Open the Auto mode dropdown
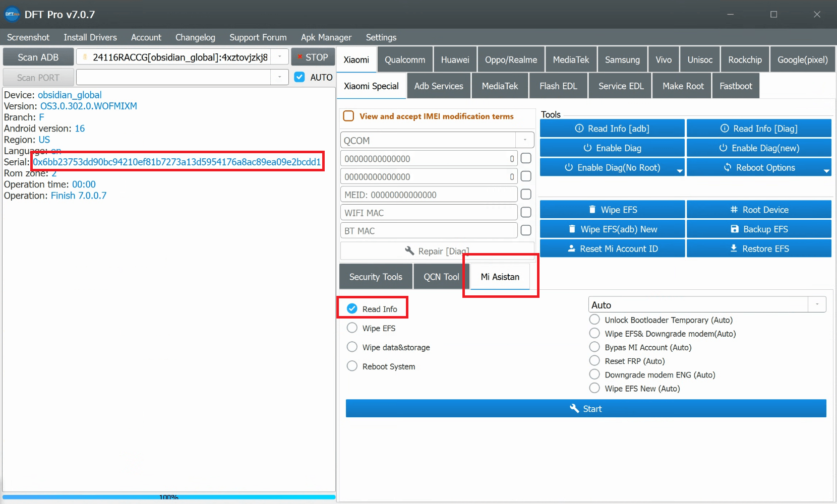The height and width of the screenshot is (504, 837). (x=817, y=304)
